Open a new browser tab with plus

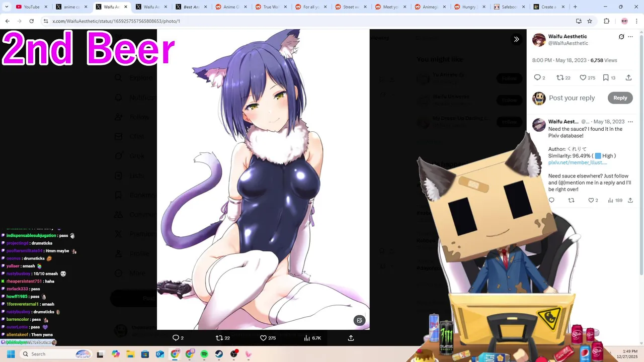point(575,7)
